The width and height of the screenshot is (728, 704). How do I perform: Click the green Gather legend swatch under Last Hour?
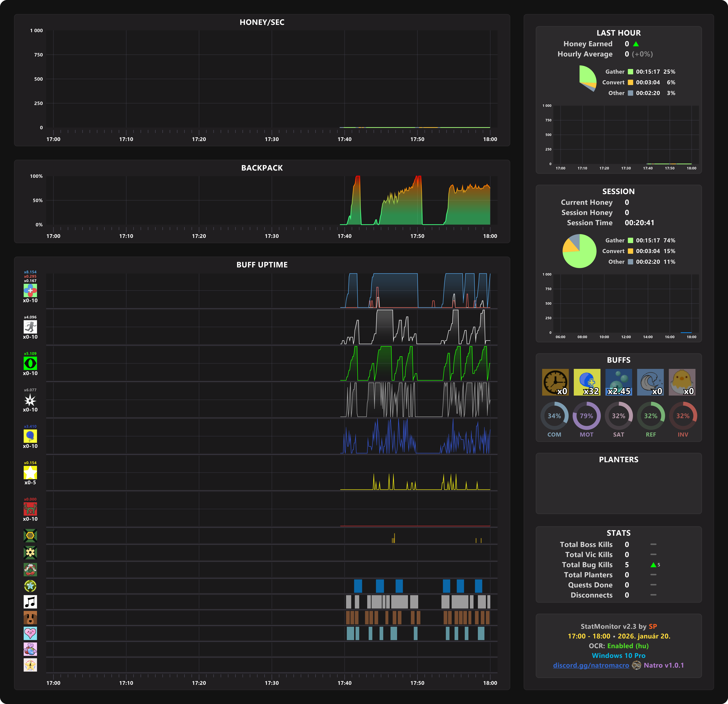(x=630, y=72)
